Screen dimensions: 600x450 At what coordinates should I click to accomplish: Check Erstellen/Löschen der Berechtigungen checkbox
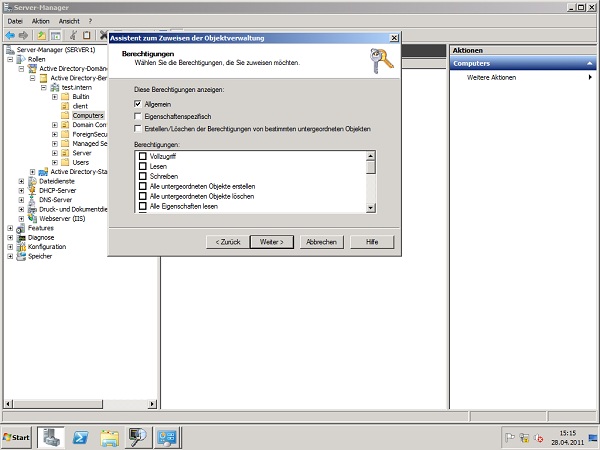pos(138,129)
